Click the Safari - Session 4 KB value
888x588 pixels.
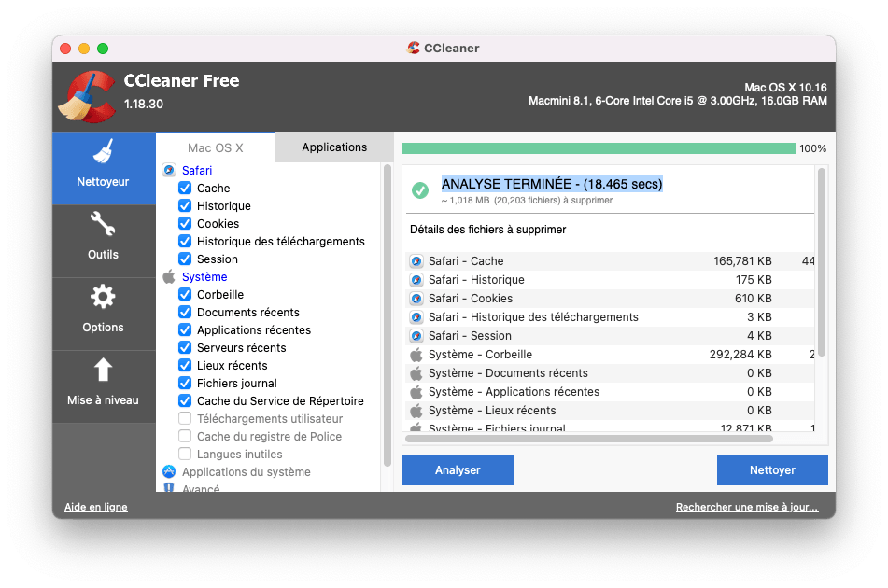click(759, 336)
